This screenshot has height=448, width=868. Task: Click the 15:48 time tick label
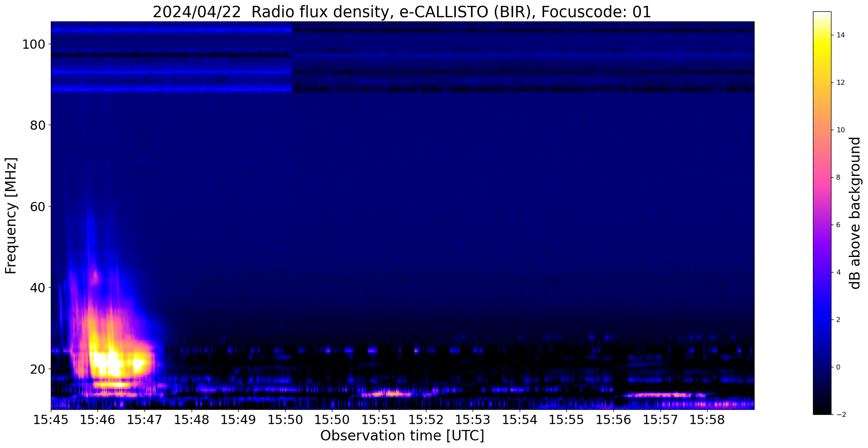pyautogui.click(x=192, y=419)
